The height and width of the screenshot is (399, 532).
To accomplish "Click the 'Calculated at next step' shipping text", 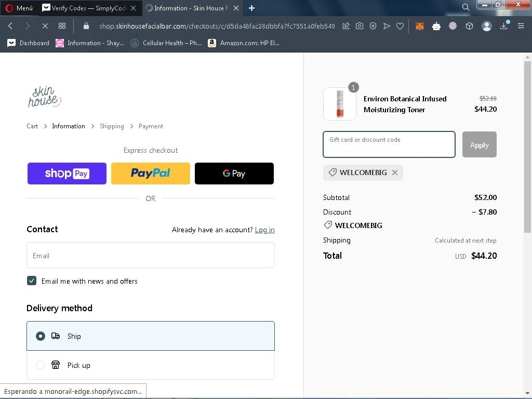I will click(x=465, y=241).
